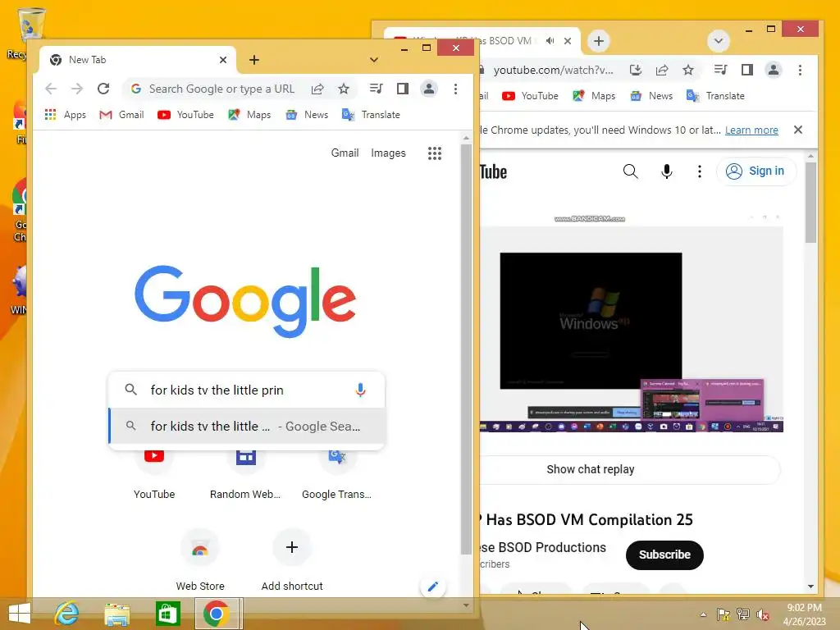Customize this page pencil icon

(433, 587)
